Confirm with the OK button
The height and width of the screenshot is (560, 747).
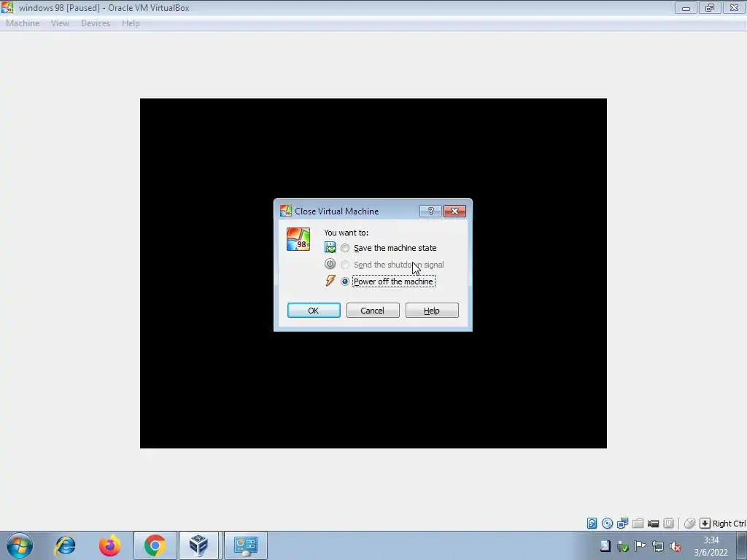click(314, 311)
